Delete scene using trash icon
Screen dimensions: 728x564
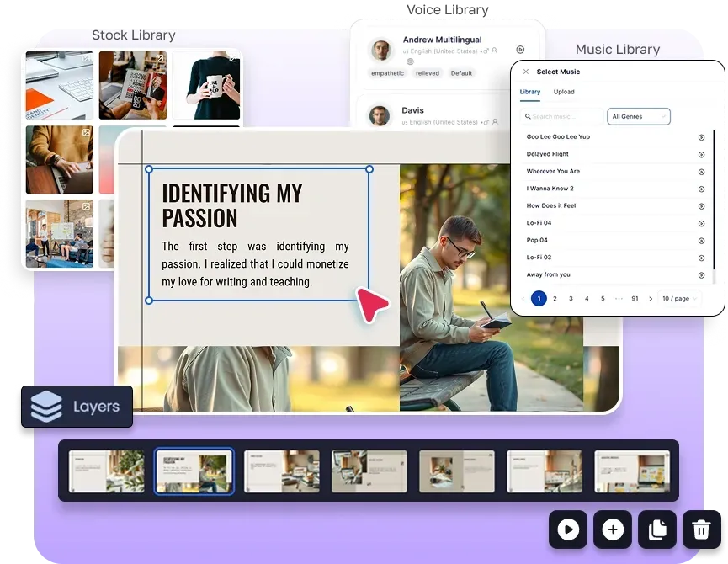click(x=700, y=529)
